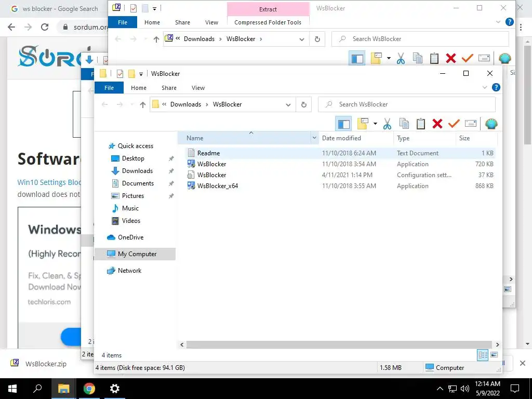This screenshot has width=532, height=399.
Task: Expand address dropdown in back Extract window
Action: [302, 39]
